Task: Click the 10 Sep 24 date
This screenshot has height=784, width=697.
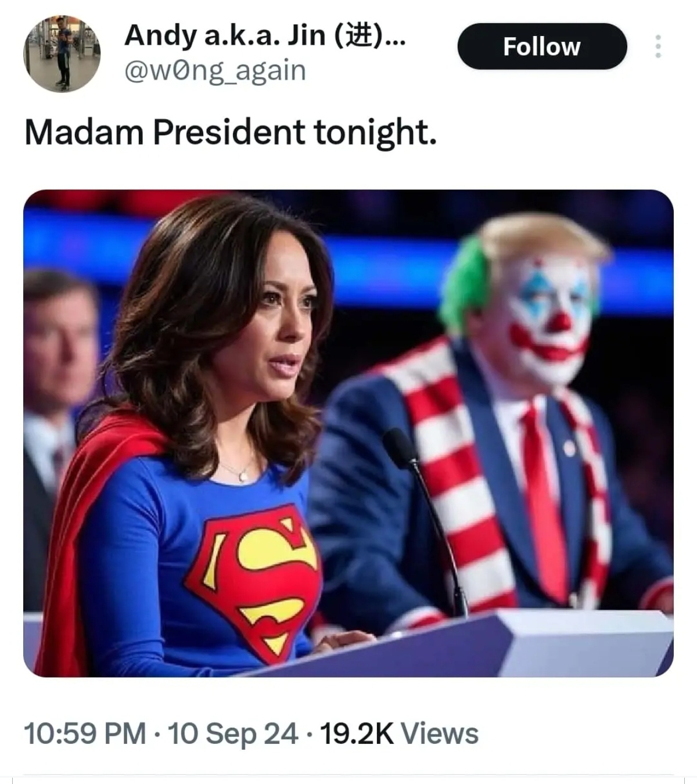Action: [233, 733]
